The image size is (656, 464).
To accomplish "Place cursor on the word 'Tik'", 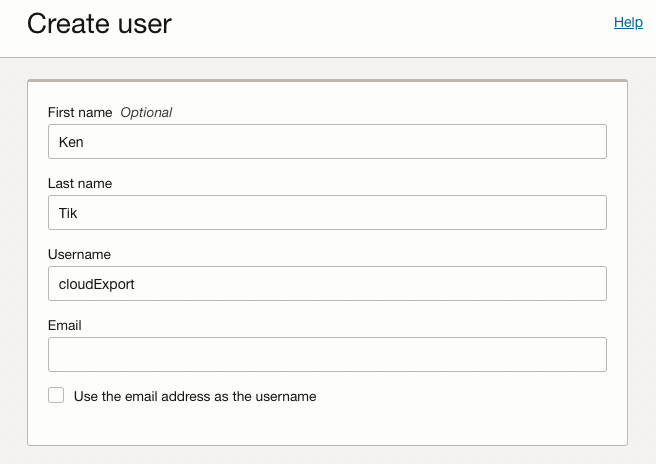I will (68, 213).
